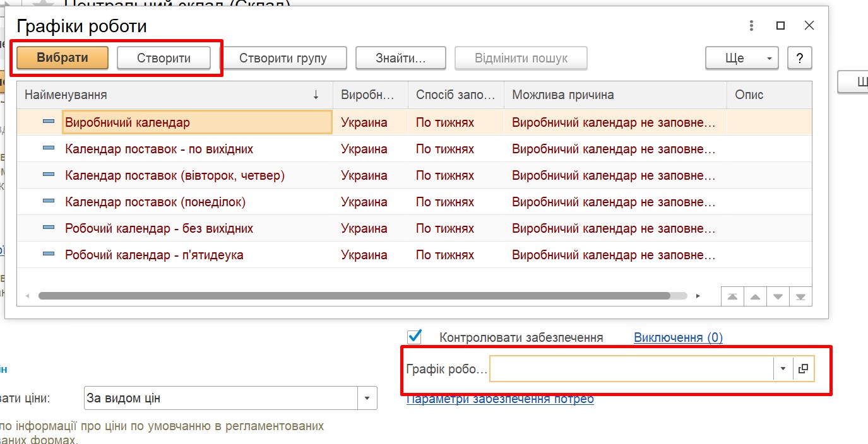Screen dimensions: 868x444
Task: Click row icon of Робочий календар - без вихідних
Action: point(49,228)
